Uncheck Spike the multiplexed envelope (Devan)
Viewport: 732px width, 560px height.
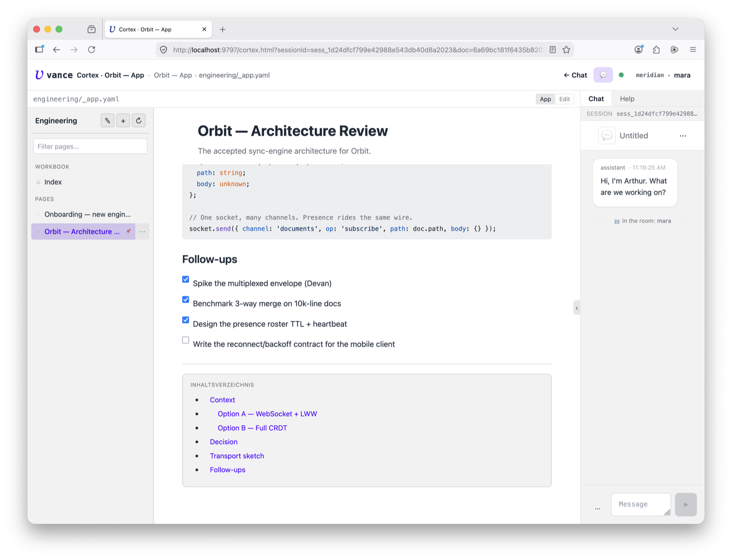tap(186, 280)
